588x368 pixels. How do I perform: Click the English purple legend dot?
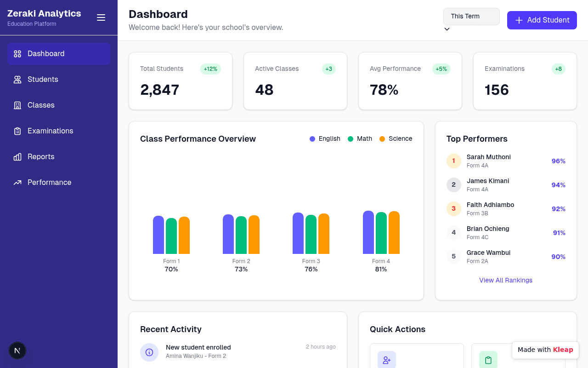312,139
